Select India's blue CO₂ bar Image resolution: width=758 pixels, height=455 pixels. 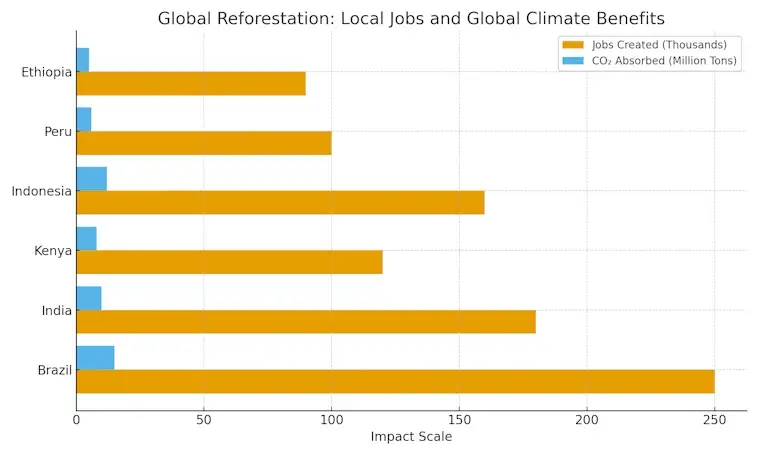pyautogui.click(x=89, y=298)
